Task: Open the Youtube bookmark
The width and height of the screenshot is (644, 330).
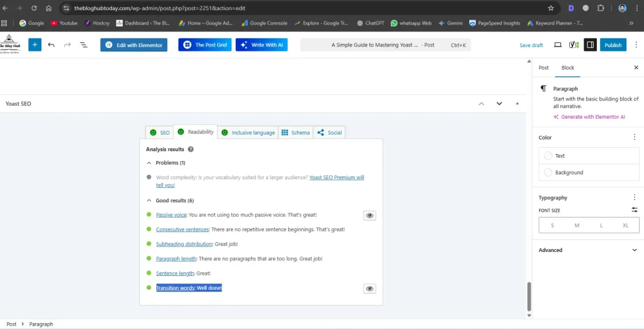Action: click(64, 23)
